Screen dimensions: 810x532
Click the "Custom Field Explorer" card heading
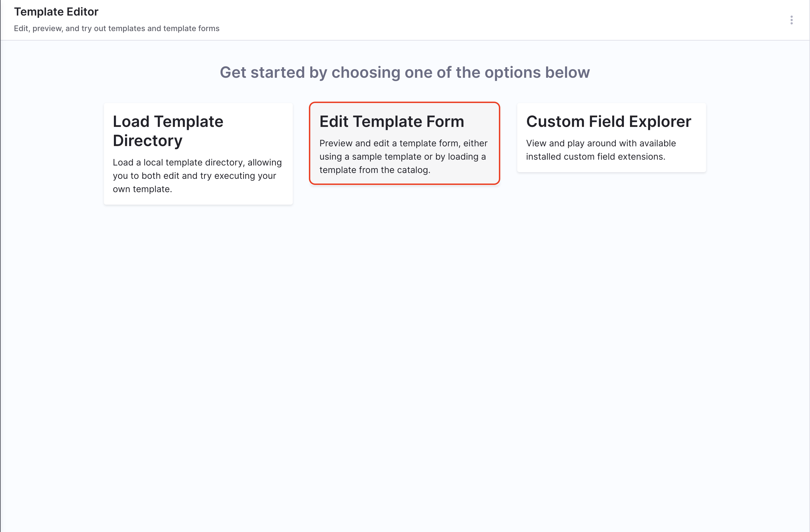[x=608, y=122]
